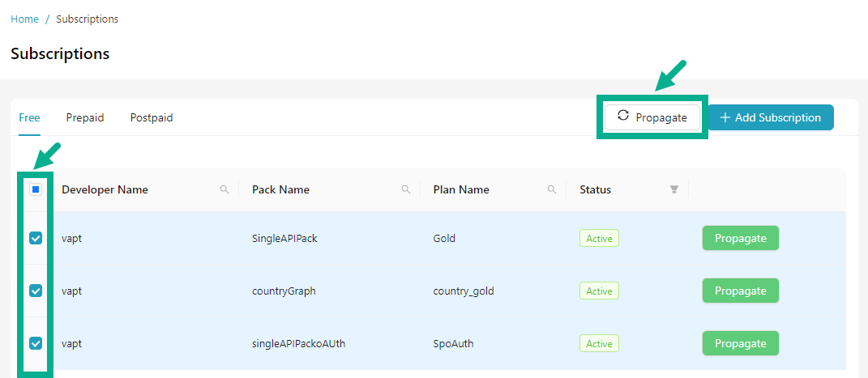Deselect the singleAPIPackoAUth row checkbox
This screenshot has width=868, height=378.
[36, 343]
